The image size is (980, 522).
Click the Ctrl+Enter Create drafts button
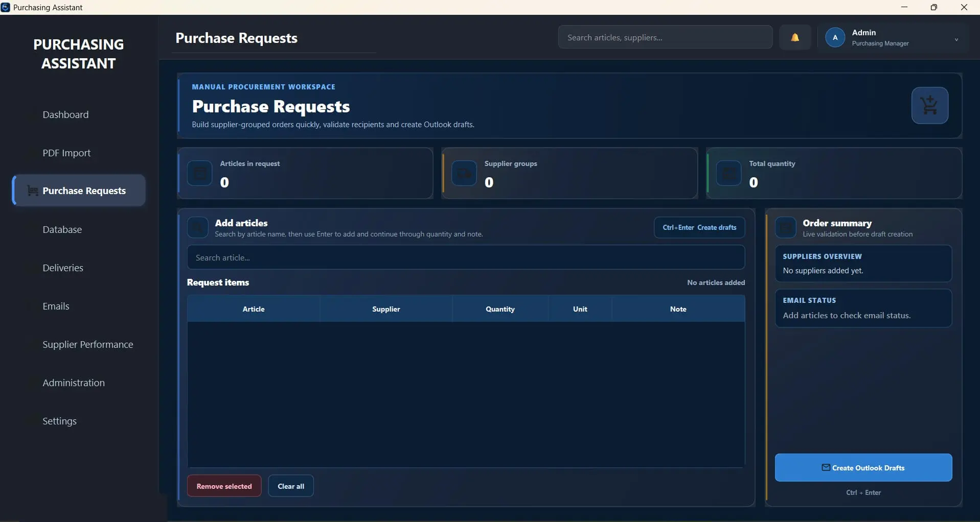point(699,227)
